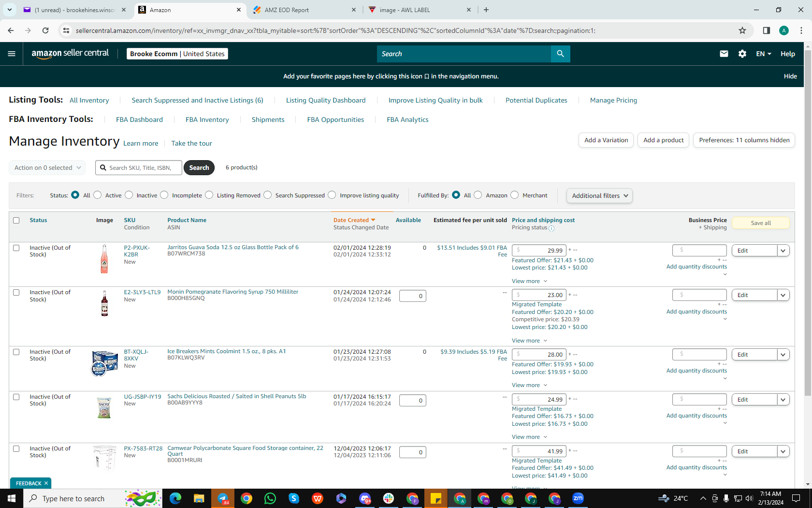This screenshot has width=812, height=508.
Task: Select the Ice Breakers Mints row checkbox
Action: click(16, 352)
